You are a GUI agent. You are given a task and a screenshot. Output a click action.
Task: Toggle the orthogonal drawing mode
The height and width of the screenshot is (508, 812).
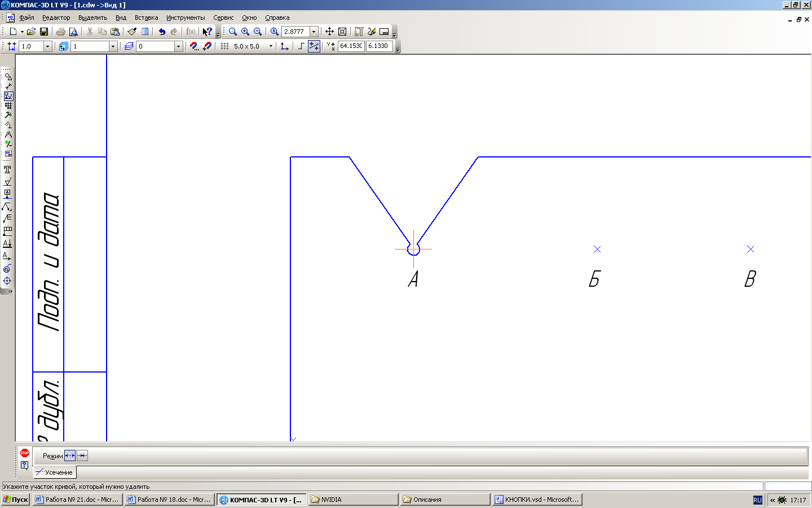[302, 46]
